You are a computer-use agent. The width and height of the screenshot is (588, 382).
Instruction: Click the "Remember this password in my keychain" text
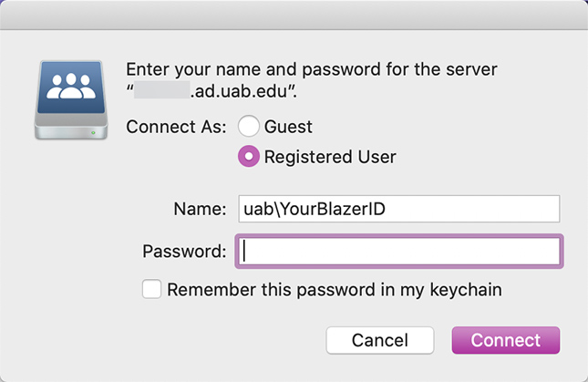click(336, 290)
